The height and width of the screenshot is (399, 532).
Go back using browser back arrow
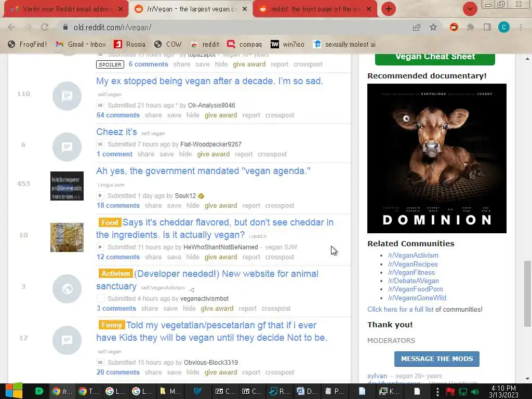tap(11, 27)
